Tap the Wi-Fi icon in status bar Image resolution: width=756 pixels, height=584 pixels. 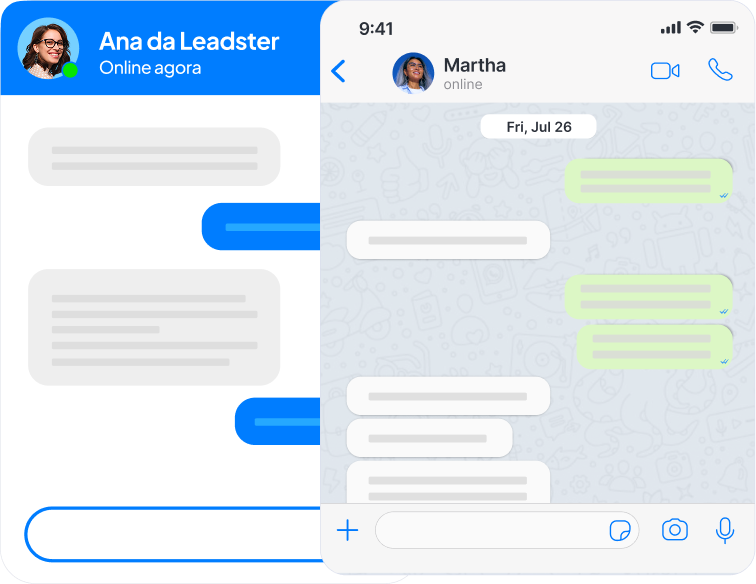(695, 28)
